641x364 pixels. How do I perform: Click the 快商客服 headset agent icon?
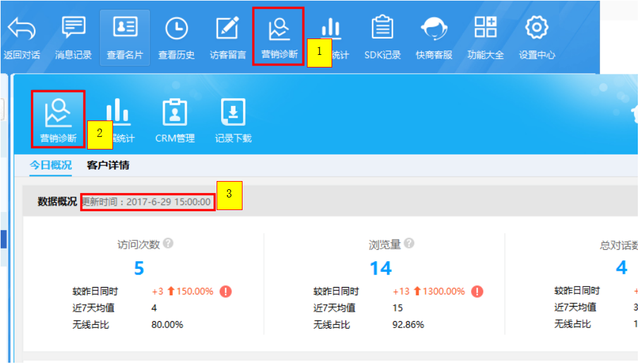coord(434,29)
